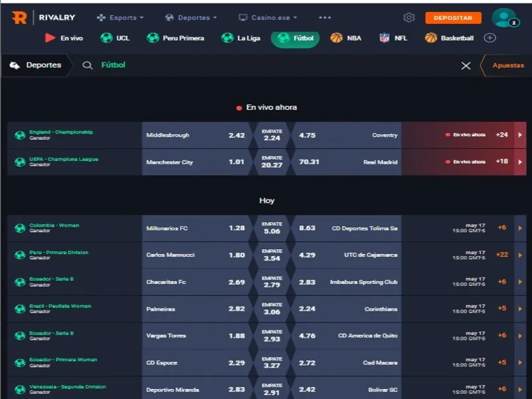Bet on Manchester City at 1.01
The height and width of the screenshot is (399, 532).
pos(196,162)
